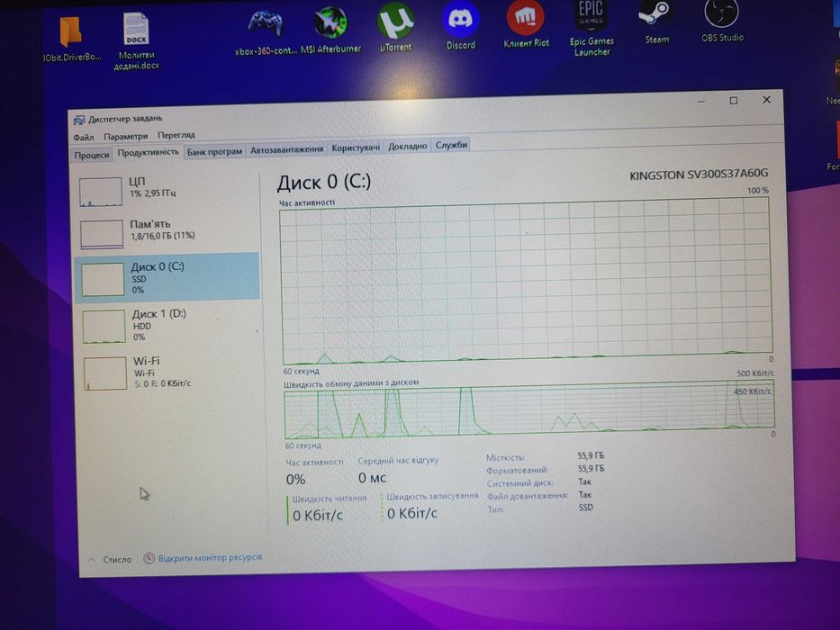840x630 pixels.
Task: Click the Місткість 55,9 ГБ value
Action: coord(591,455)
